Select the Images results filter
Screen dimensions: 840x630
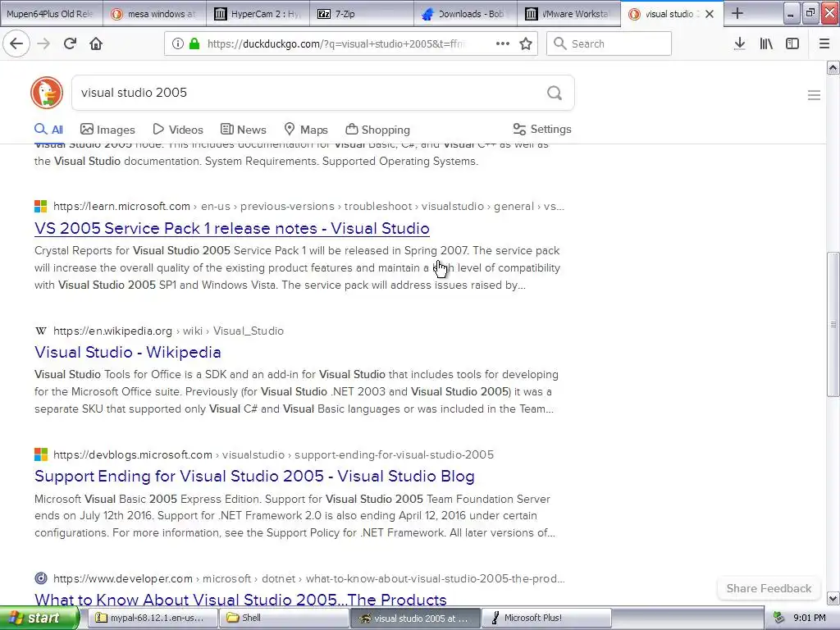point(107,130)
